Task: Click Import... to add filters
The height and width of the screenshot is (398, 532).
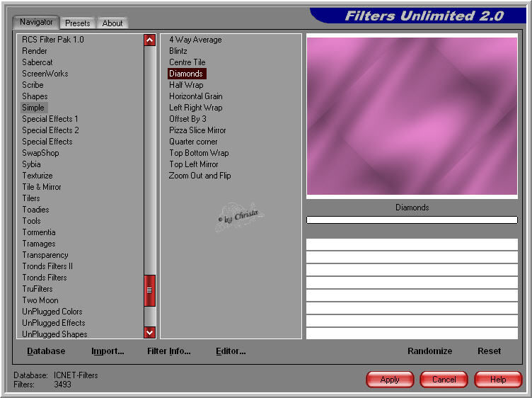Action: 108,351
